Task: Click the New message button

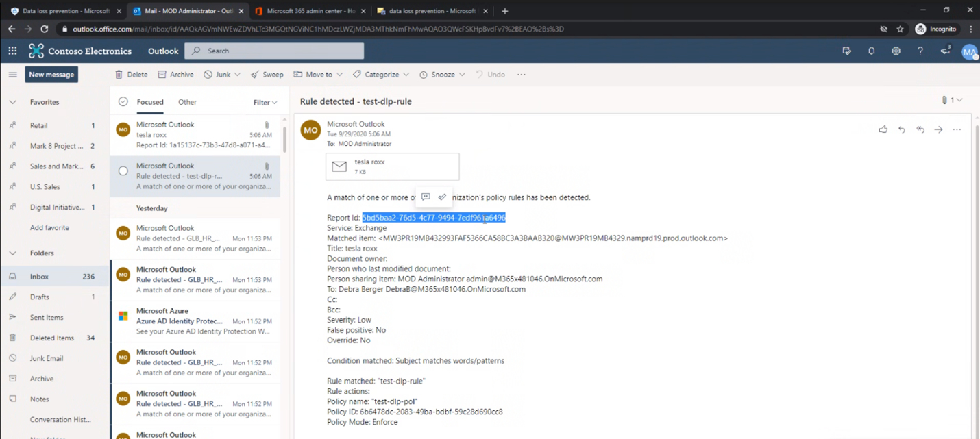Action: [51, 75]
